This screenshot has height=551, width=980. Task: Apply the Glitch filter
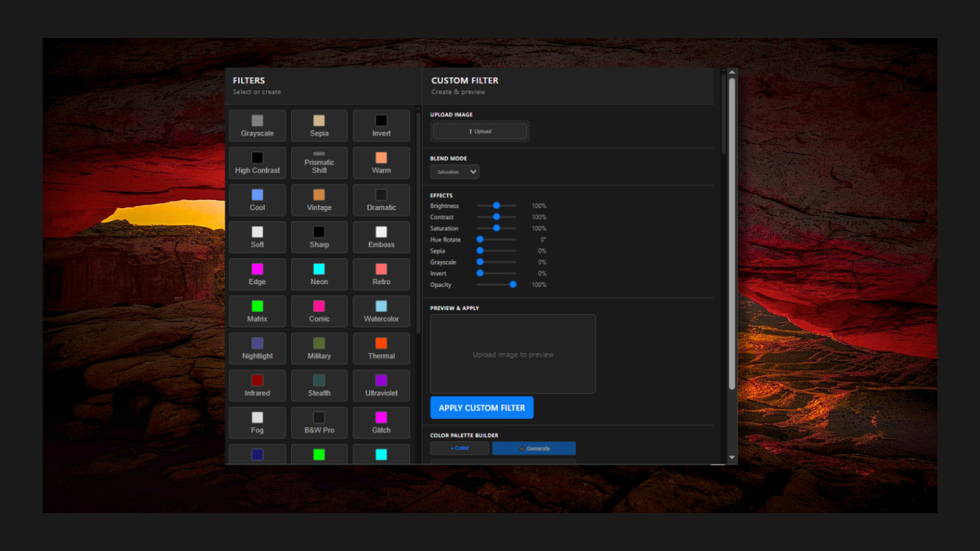point(380,423)
